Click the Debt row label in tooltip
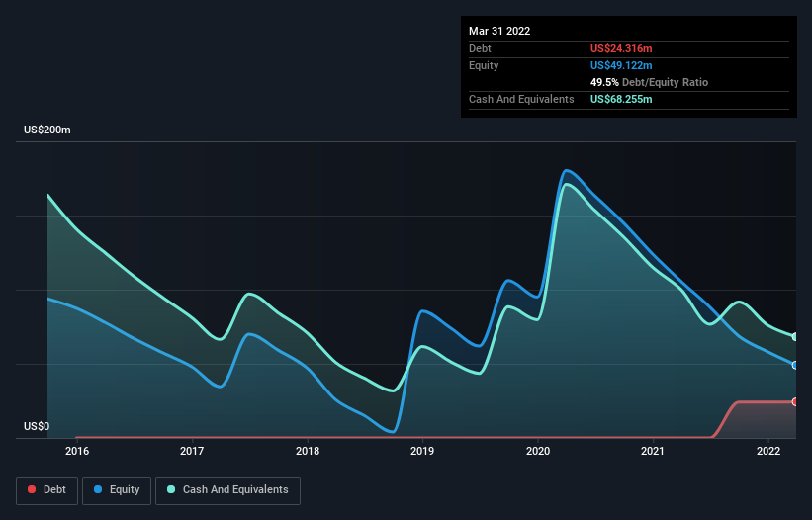Viewport: 812px width, 520px height. coord(480,48)
